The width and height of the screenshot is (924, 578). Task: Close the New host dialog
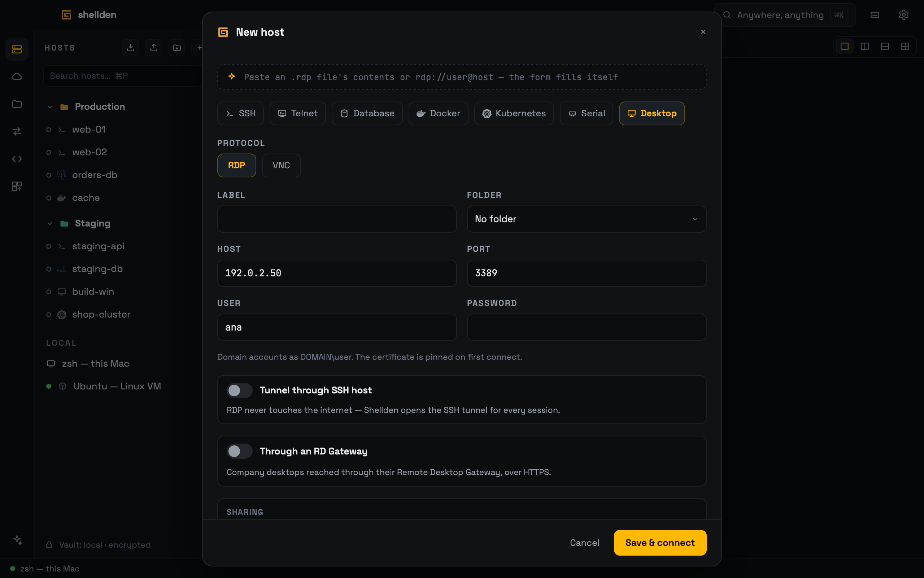pyautogui.click(x=703, y=32)
